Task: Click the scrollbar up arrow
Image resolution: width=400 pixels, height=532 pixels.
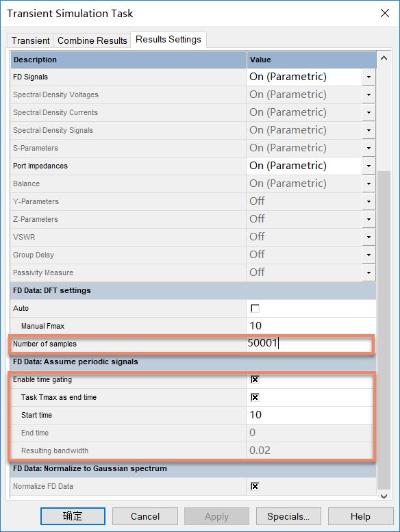Action: [384, 58]
